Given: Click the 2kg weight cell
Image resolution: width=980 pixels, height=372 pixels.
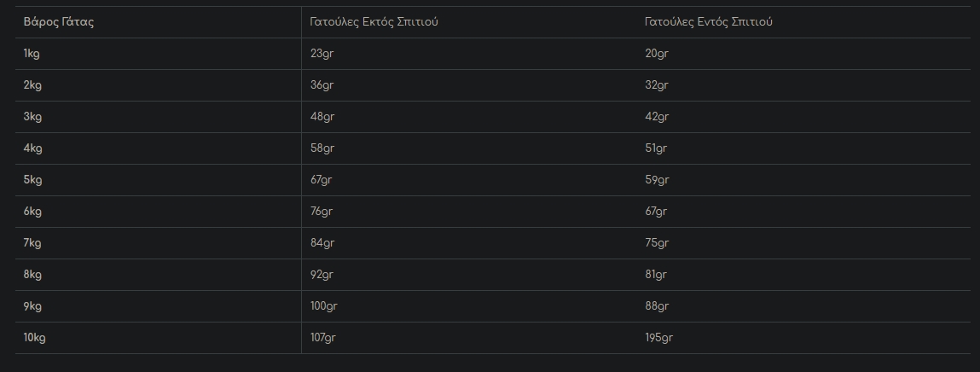Looking at the screenshot, I should (x=33, y=85).
